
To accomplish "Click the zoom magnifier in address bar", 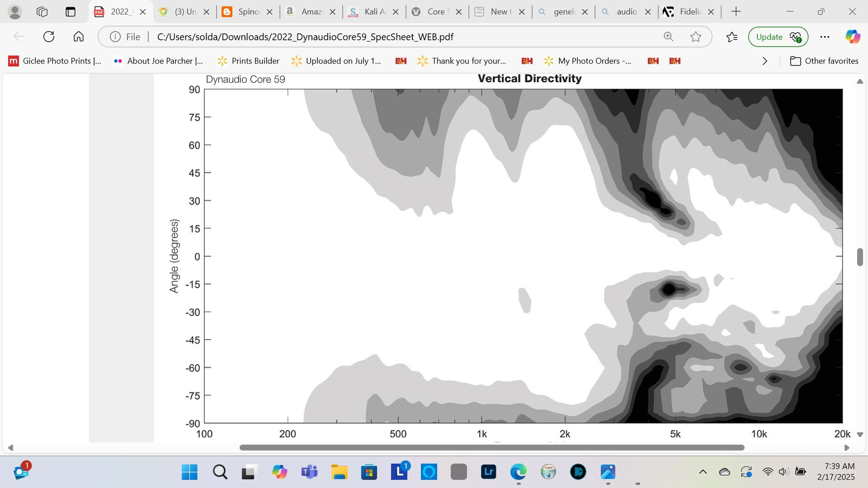I will pos(669,37).
